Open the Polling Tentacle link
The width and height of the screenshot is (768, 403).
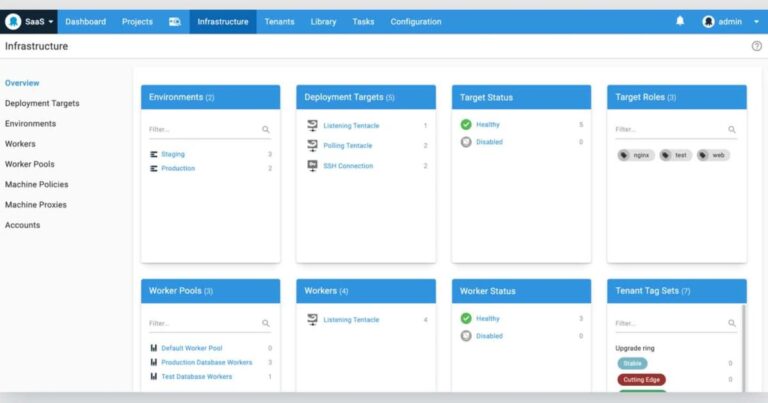pos(348,146)
